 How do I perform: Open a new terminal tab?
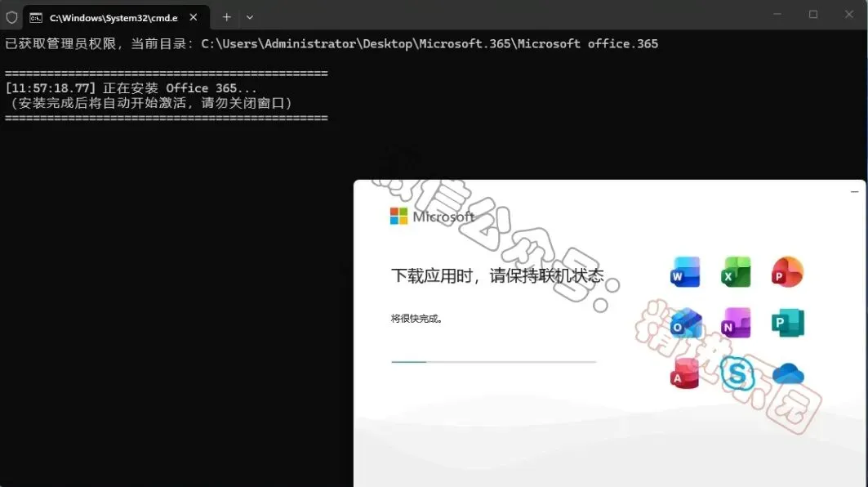pos(226,17)
